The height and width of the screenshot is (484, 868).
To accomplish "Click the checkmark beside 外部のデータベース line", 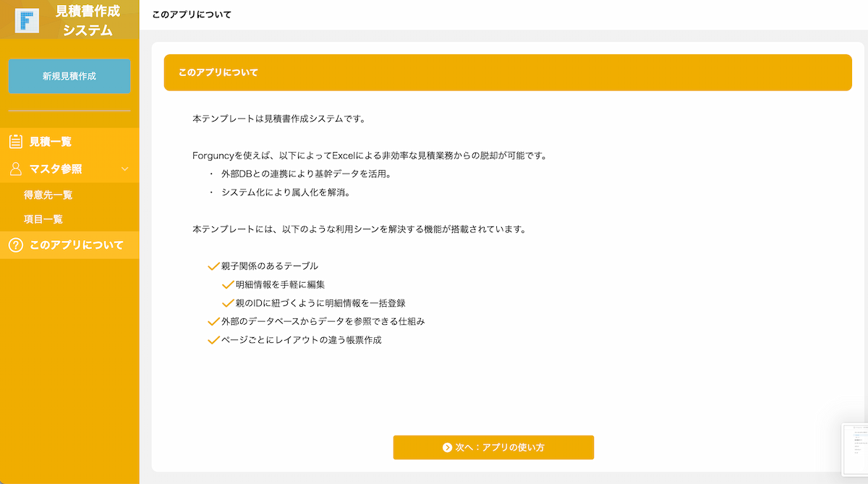I will [x=213, y=321].
